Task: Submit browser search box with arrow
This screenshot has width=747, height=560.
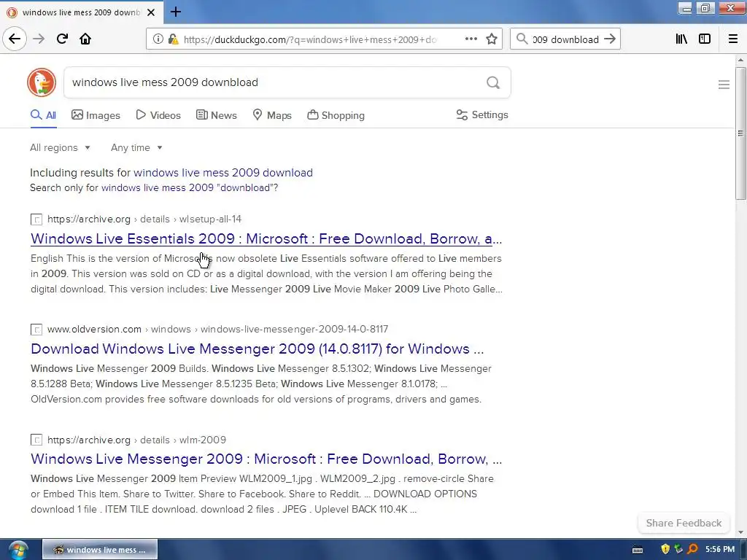Action: pos(610,39)
